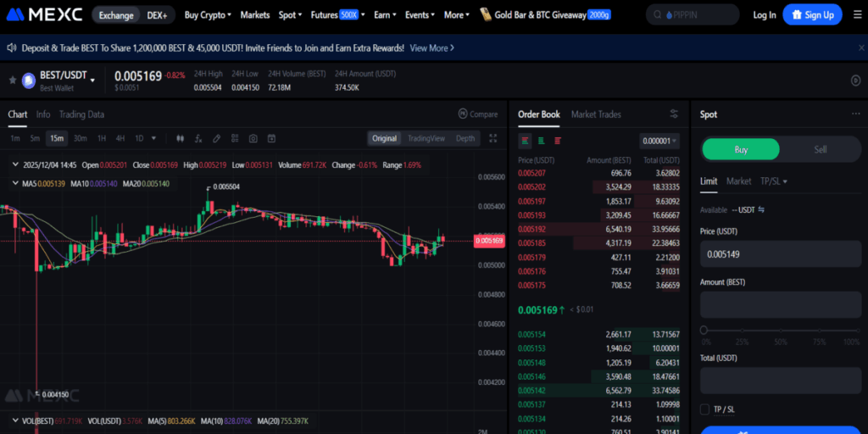
Task: Open BEST/USDT pair selector dropdown
Action: pos(92,81)
